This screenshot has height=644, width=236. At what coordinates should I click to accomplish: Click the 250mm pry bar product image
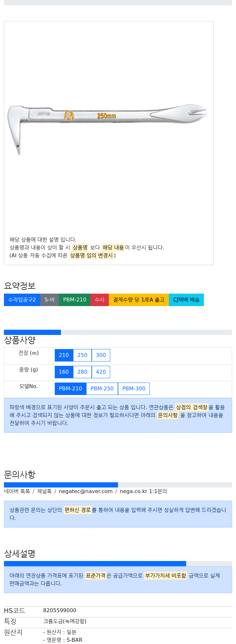click(x=108, y=129)
